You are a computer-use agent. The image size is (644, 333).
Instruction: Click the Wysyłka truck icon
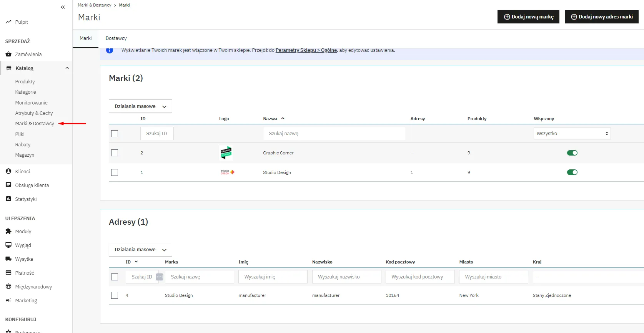point(8,259)
